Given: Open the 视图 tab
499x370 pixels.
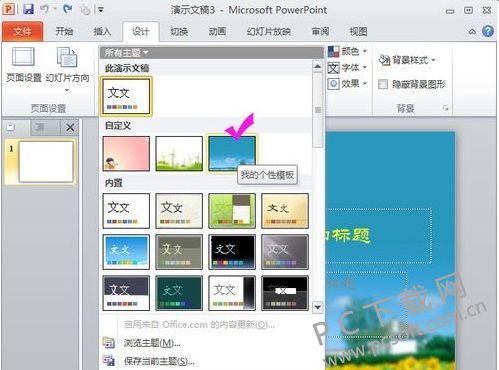Looking at the screenshot, I should [x=358, y=32].
